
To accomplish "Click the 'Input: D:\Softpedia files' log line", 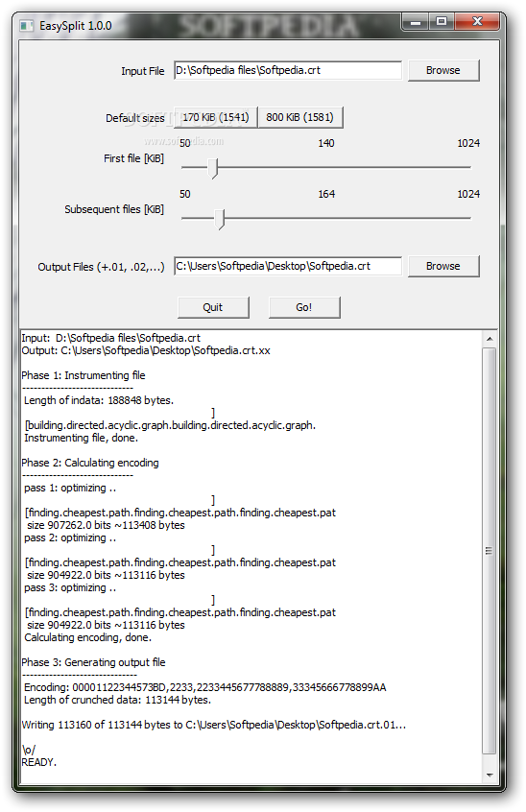I will tap(110, 338).
